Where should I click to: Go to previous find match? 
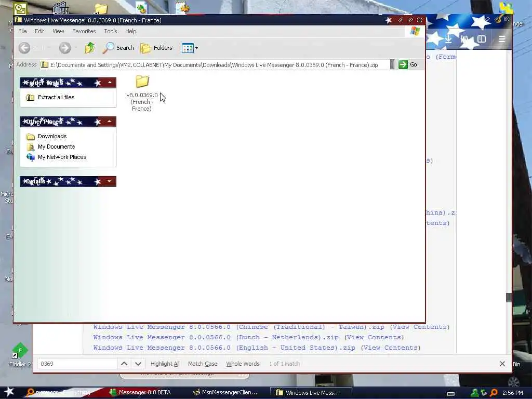[x=124, y=364]
